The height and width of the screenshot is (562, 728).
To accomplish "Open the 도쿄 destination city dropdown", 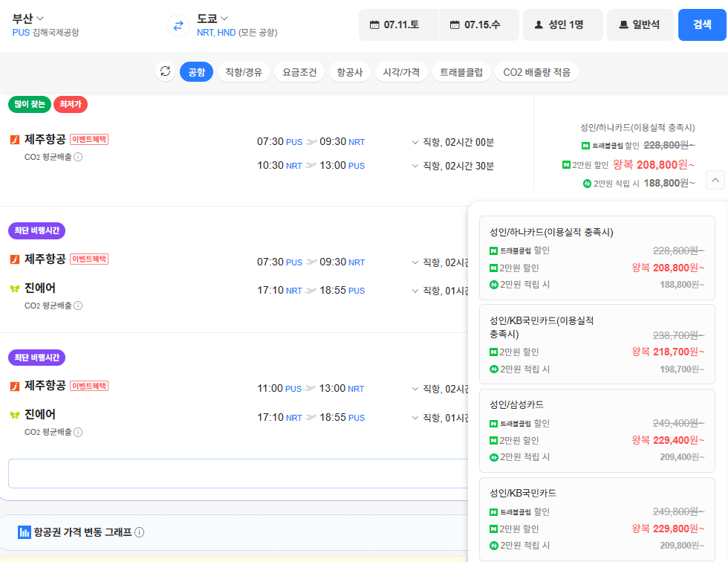I will (212, 19).
